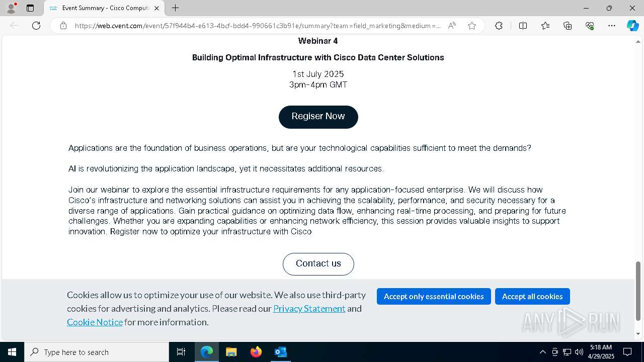
Task: Open the Collections icon
Action: click(568, 26)
